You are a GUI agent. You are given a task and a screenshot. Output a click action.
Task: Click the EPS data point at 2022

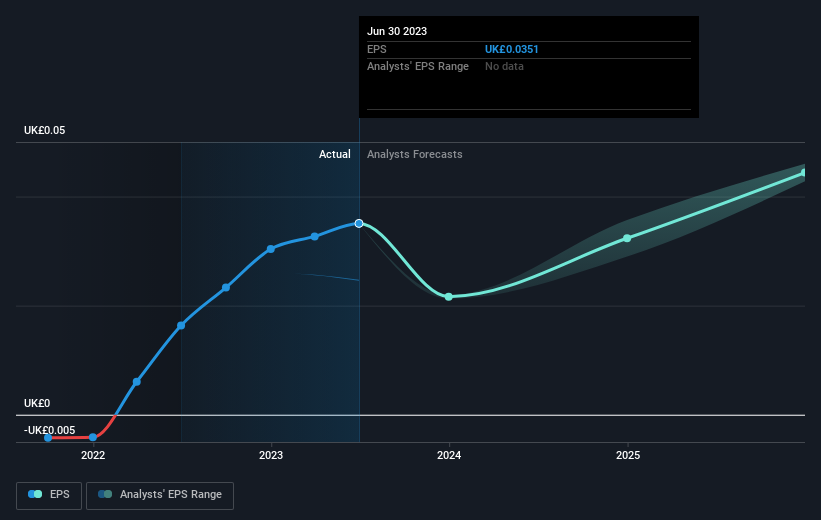(x=93, y=437)
